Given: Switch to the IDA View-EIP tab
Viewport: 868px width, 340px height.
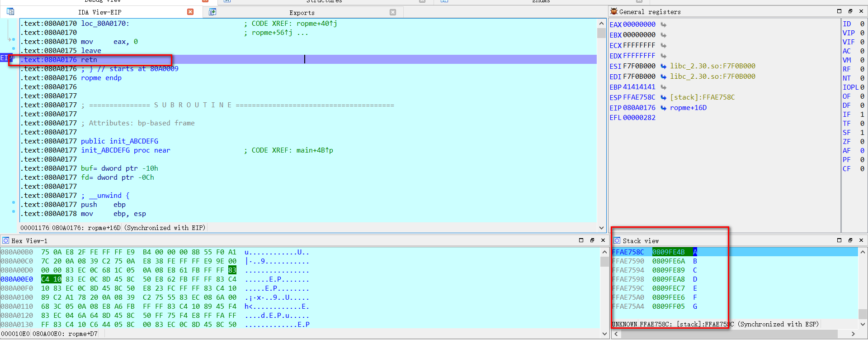Looking at the screenshot, I should click(x=99, y=12).
